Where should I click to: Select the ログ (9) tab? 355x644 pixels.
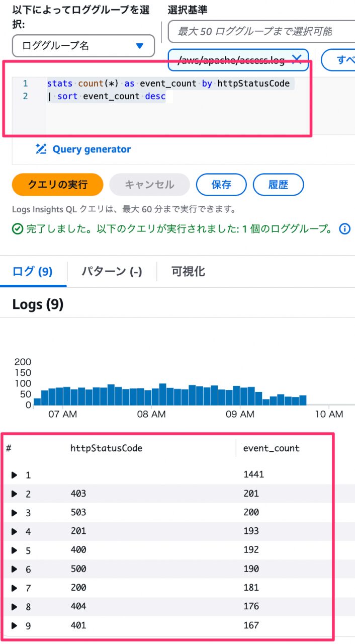(33, 272)
